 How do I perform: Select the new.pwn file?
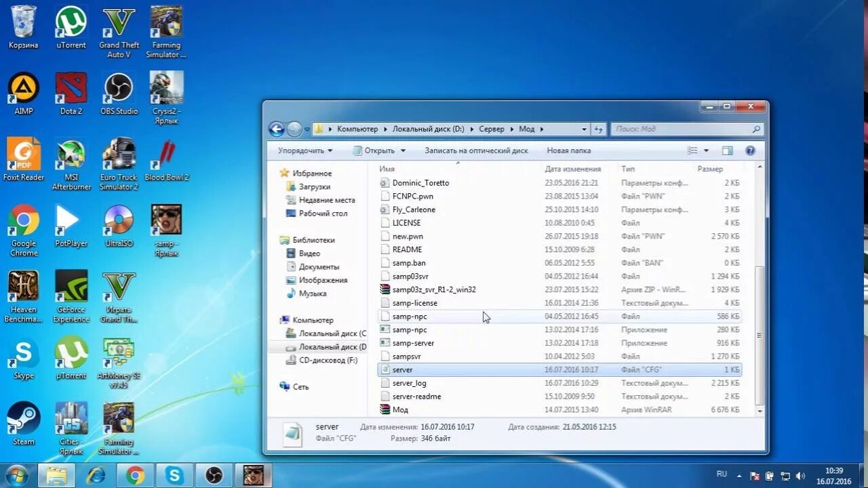coord(559,236)
